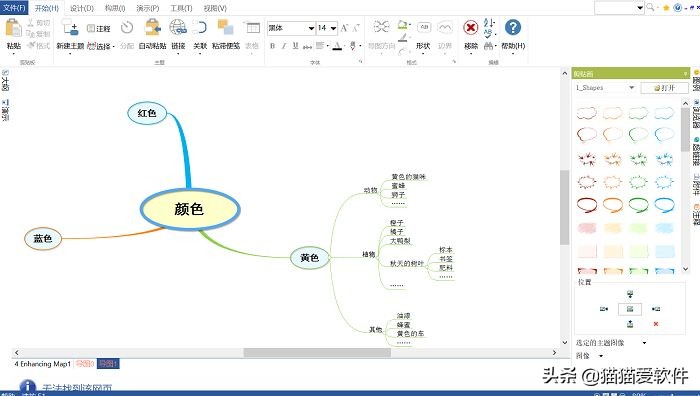Select the central topic 颜色
Screen dimensions: 700x396
pos(190,209)
